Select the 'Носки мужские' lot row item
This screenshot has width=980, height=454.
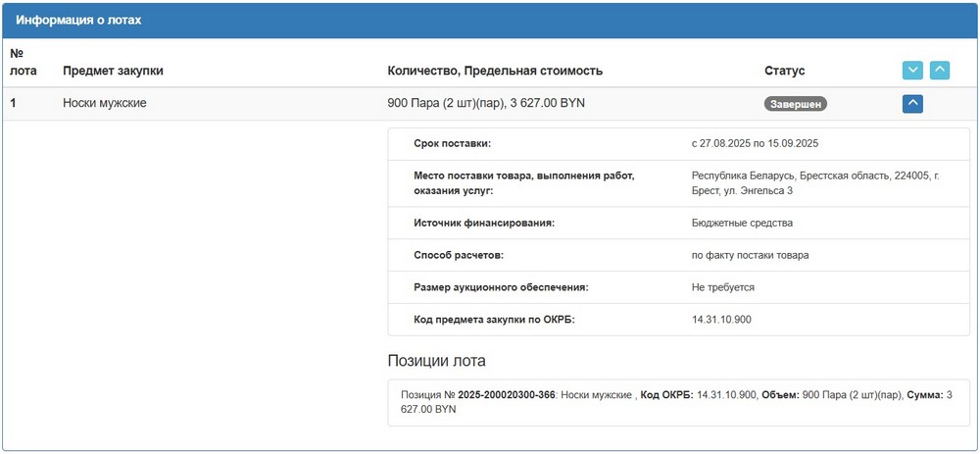(x=105, y=103)
